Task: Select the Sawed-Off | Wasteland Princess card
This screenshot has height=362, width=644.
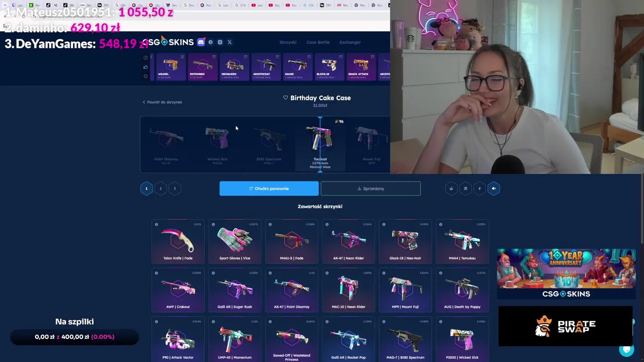Action: pos(291,339)
